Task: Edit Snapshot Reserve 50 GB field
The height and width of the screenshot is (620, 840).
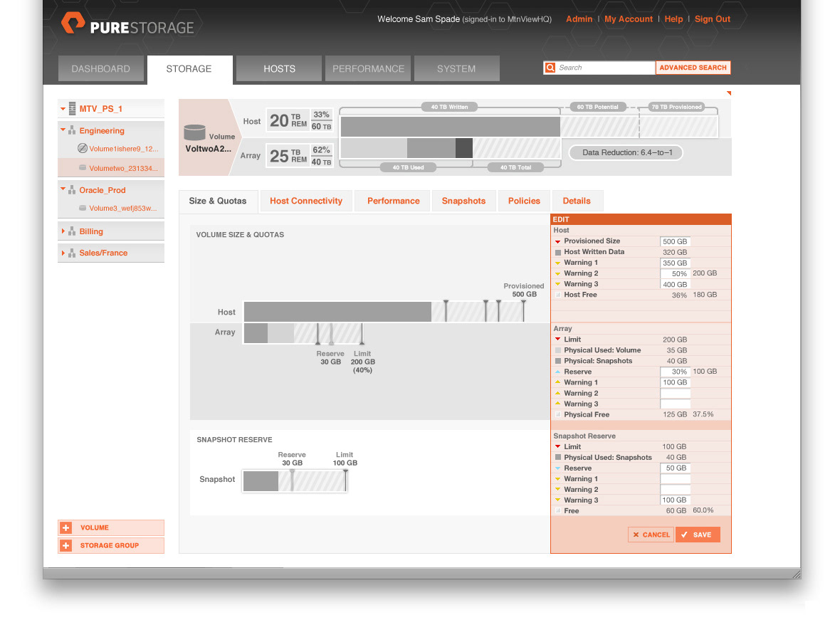Action: 675,468
